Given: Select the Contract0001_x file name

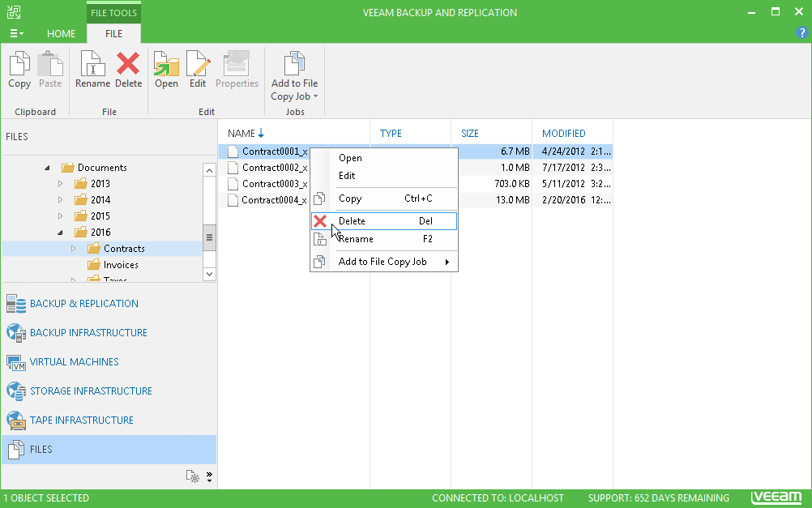Looking at the screenshot, I should [x=275, y=152].
